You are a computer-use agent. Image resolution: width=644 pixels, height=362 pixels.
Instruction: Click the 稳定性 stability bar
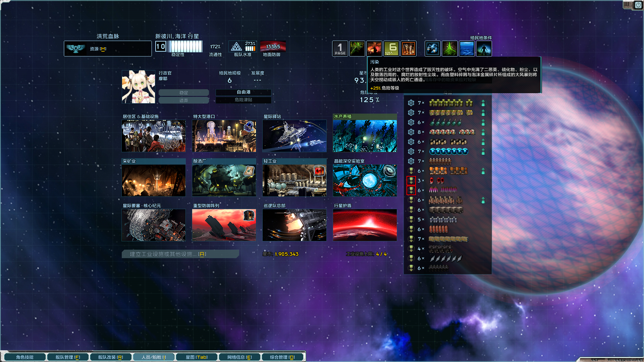[185, 47]
